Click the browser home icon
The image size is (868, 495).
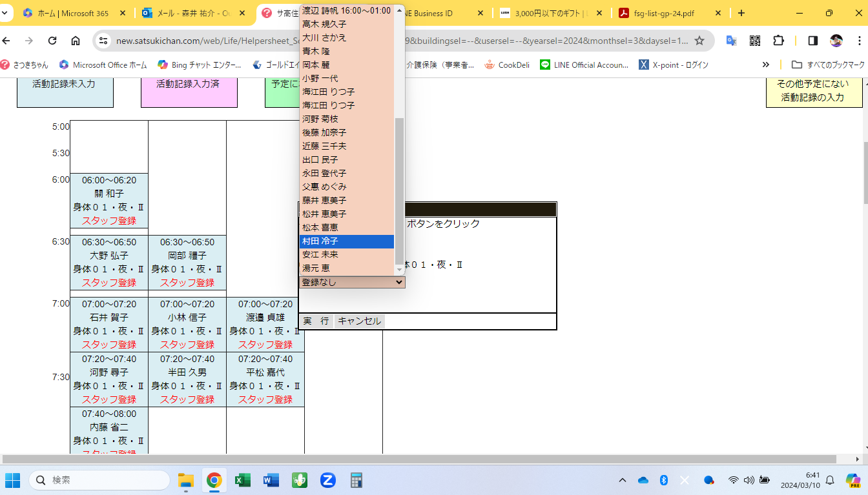76,41
